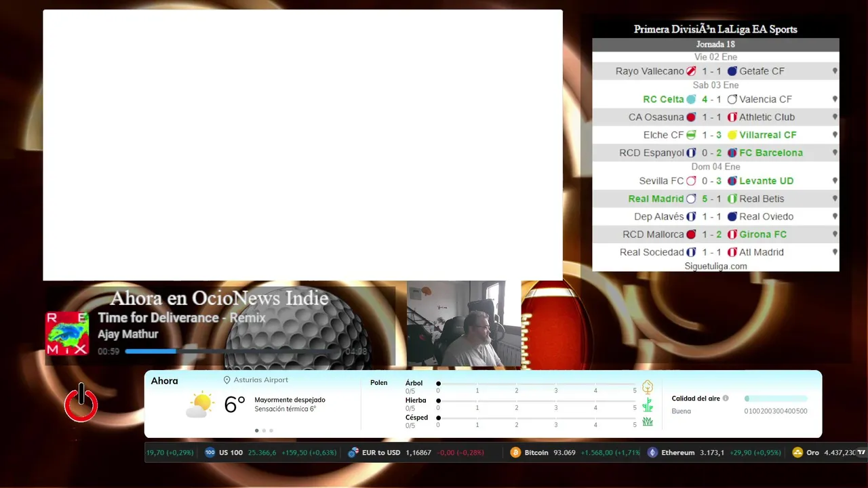Click the Jornada 18 header
Screen dimensions: 868x488
tap(715, 45)
